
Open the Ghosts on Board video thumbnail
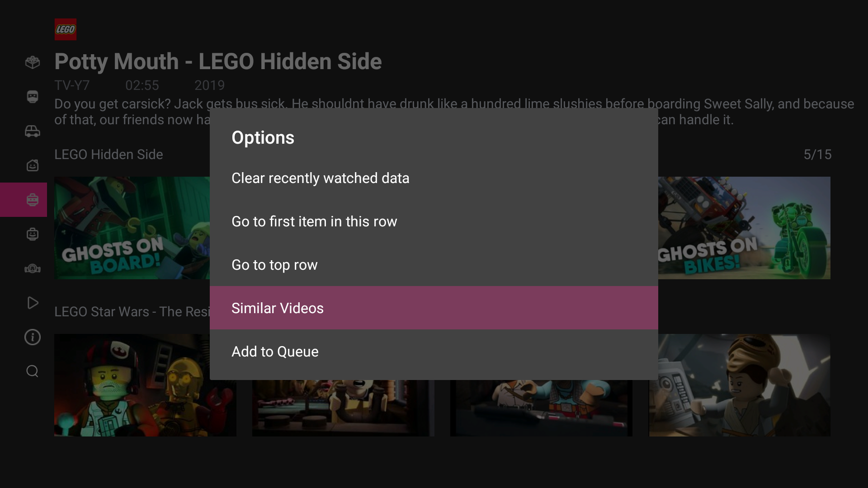(x=132, y=228)
